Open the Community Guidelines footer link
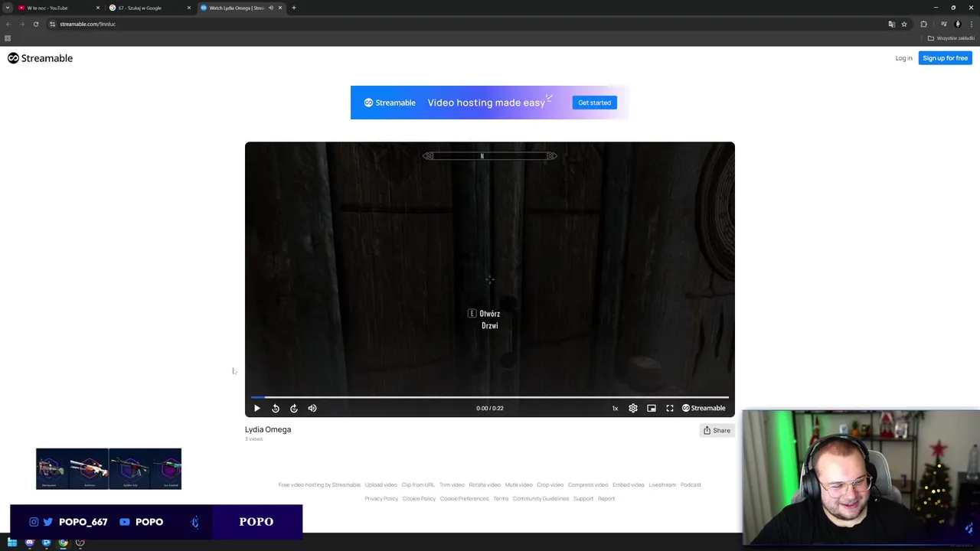The width and height of the screenshot is (980, 551). pos(541,498)
